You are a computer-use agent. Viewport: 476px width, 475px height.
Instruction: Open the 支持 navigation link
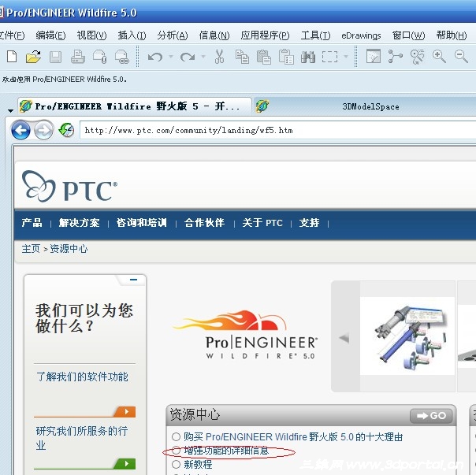click(x=309, y=222)
